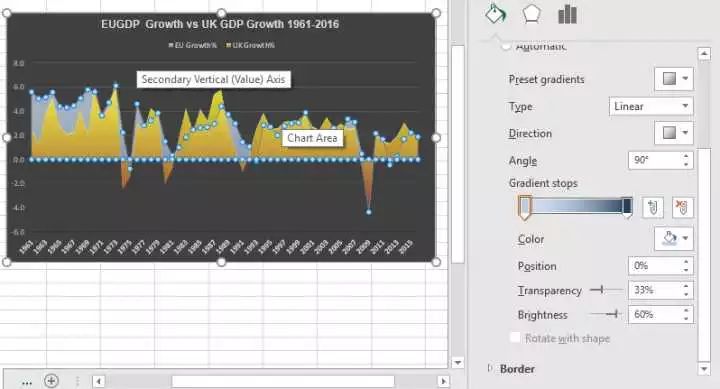The image size is (720, 389).
Task: Open the Effects pentagon tab icon
Action: point(531,14)
